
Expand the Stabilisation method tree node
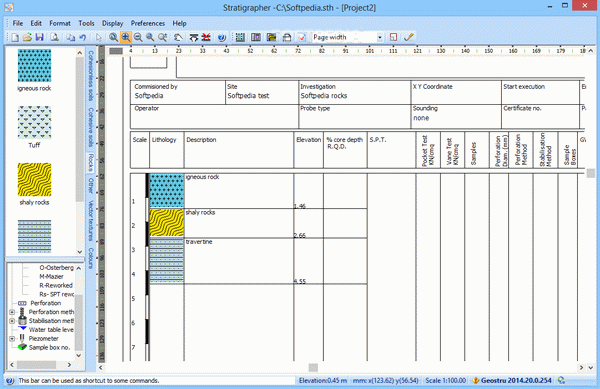[12, 321]
